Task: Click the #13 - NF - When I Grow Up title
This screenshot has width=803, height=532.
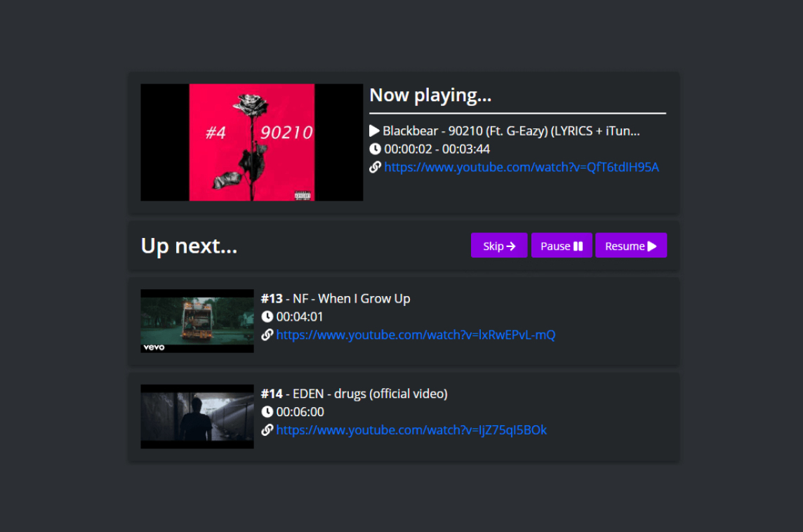Action: [x=336, y=298]
